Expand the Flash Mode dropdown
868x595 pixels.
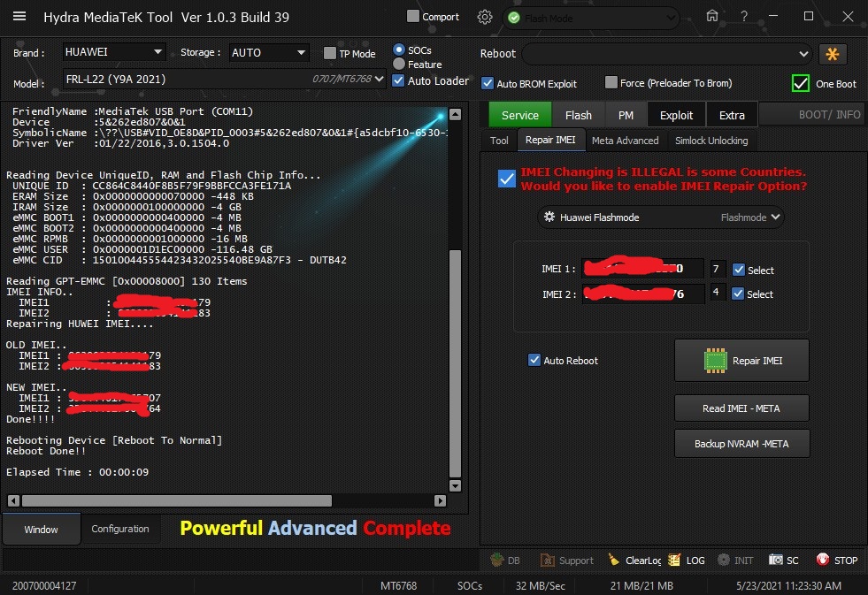[x=591, y=19]
